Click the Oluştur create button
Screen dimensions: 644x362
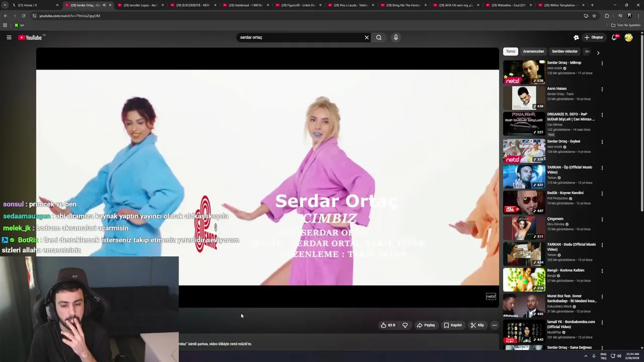click(594, 37)
